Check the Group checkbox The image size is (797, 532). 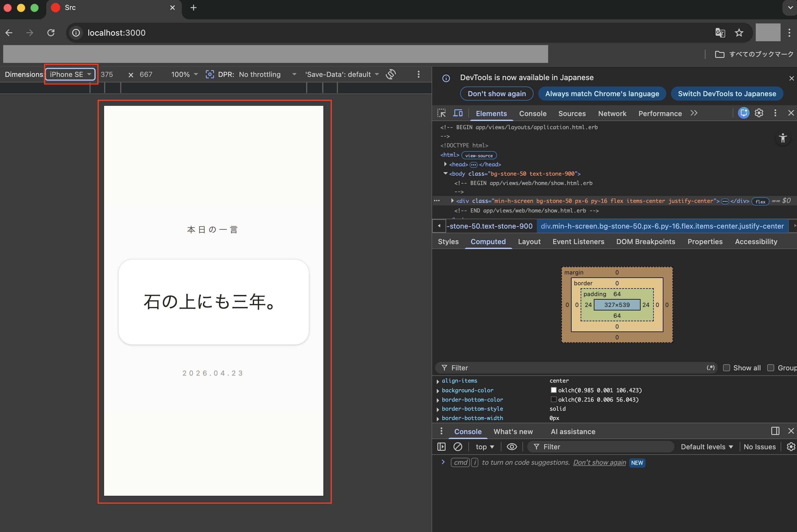770,368
